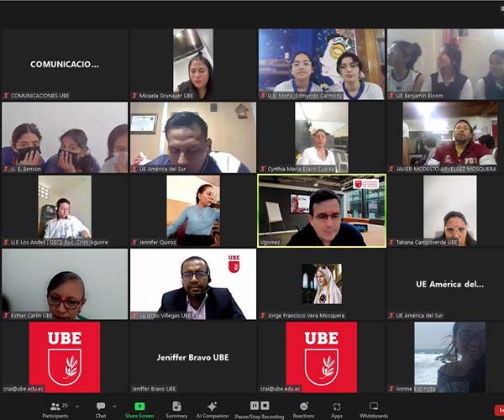The width and height of the screenshot is (504, 420).
Task: Click muted mic icon on Jorge Francisco Vera
Action: coord(263,315)
